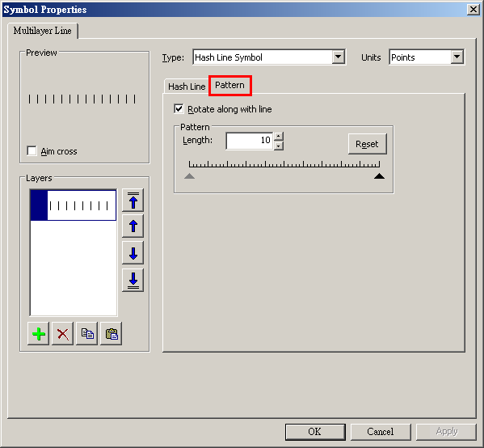Enable the Aim cross checkbox
The height and width of the screenshot is (448, 484).
pyautogui.click(x=32, y=150)
